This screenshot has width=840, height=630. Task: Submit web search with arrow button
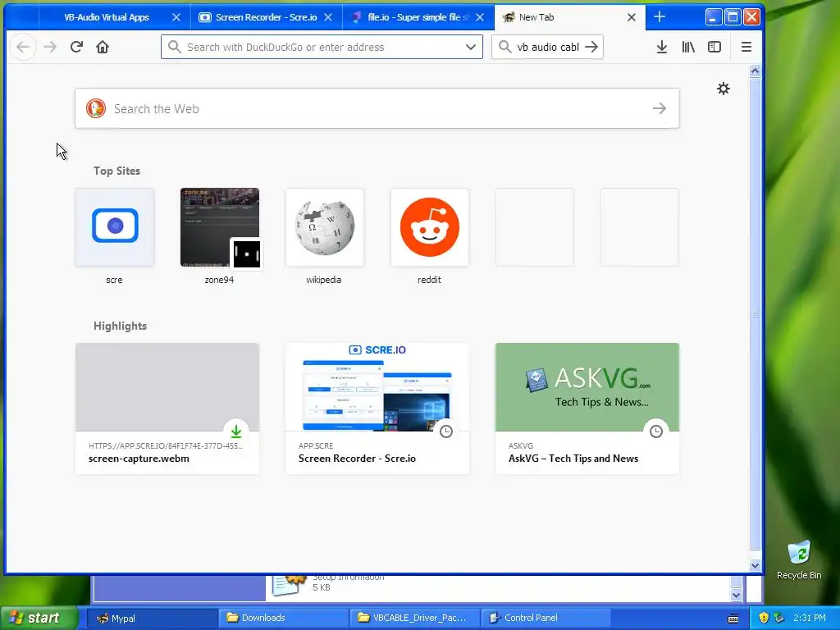point(660,108)
